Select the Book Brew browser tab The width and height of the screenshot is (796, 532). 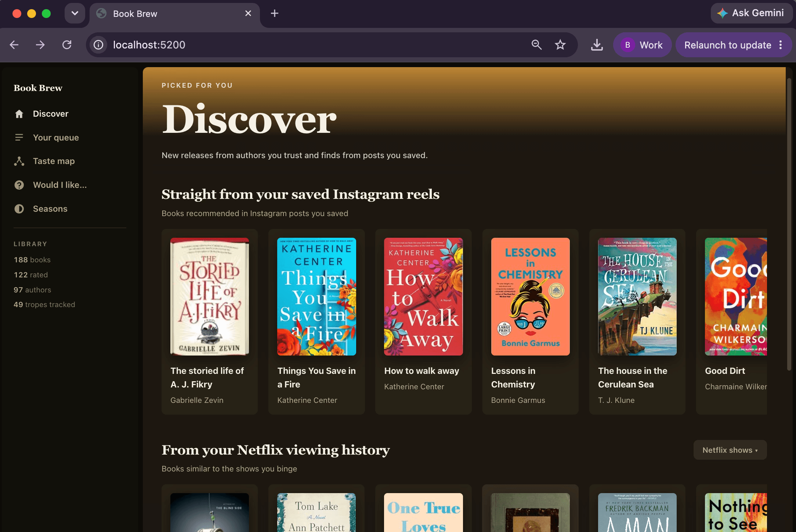[x=175, y=14]
